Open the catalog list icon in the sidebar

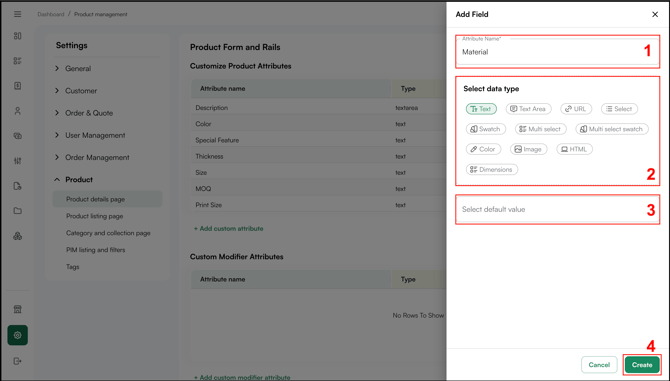click(x=18, y=61)
